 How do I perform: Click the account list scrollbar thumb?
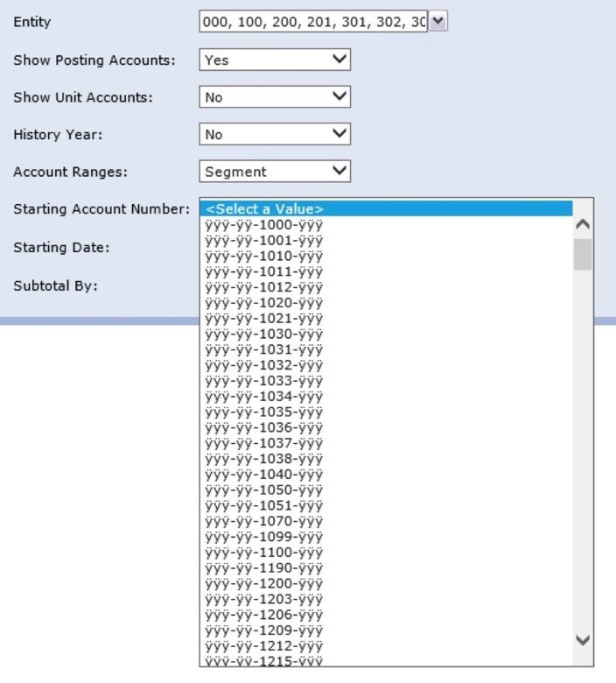[x=583, y=255]
